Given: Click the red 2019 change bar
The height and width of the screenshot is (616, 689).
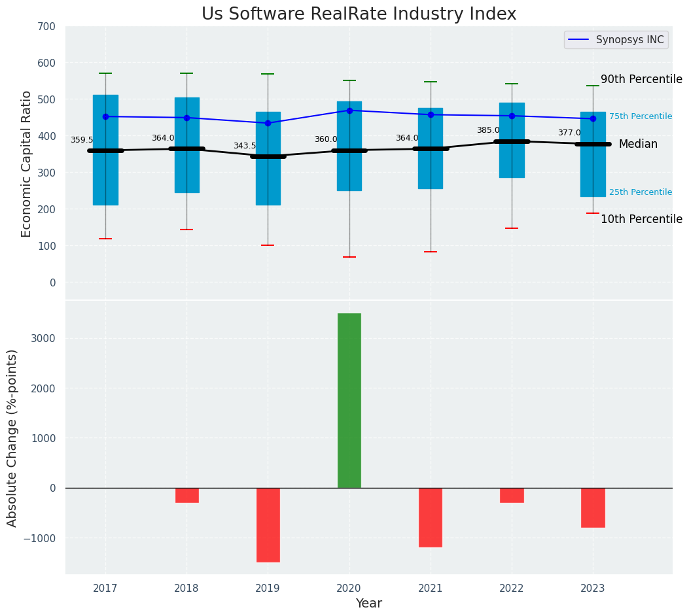Looking at the screenshot, I should point(268,524).
